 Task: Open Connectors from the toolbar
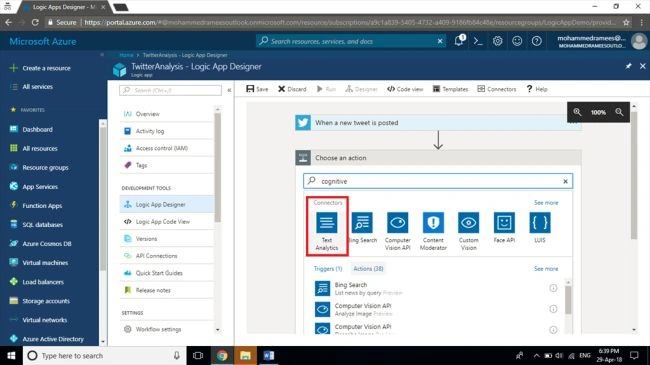coord(497,89)
